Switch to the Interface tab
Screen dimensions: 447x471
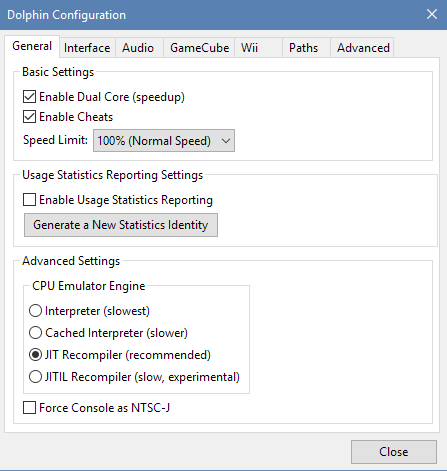click(87, 48)
